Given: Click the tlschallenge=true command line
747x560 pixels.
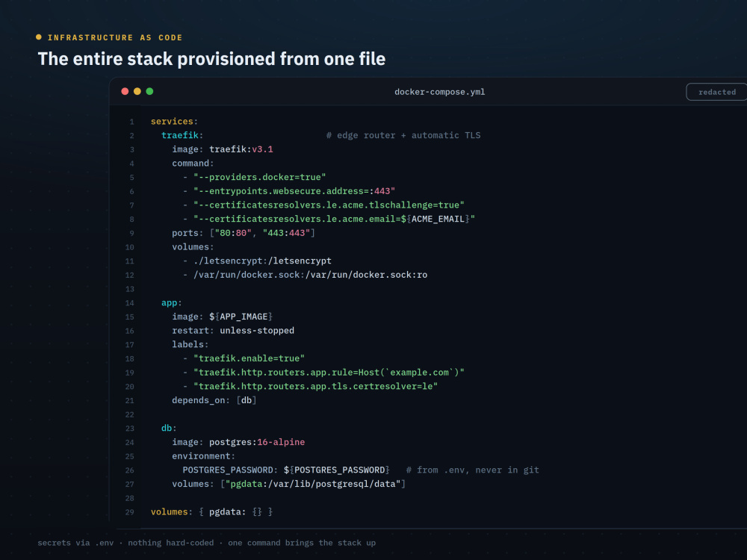Looking at the screenshot, I should coord(329,205).
